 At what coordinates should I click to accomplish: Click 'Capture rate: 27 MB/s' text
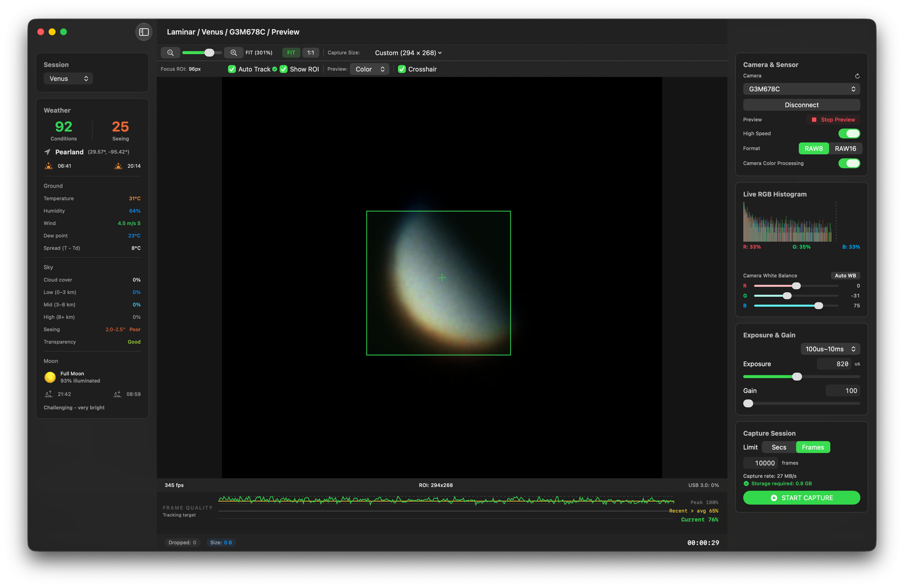770,476
